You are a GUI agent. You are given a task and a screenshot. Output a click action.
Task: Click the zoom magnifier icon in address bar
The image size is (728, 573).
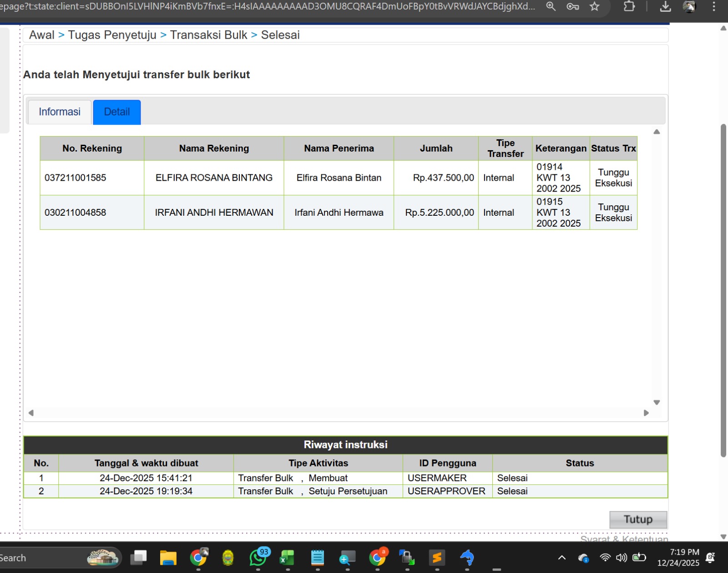coord(551,6)
